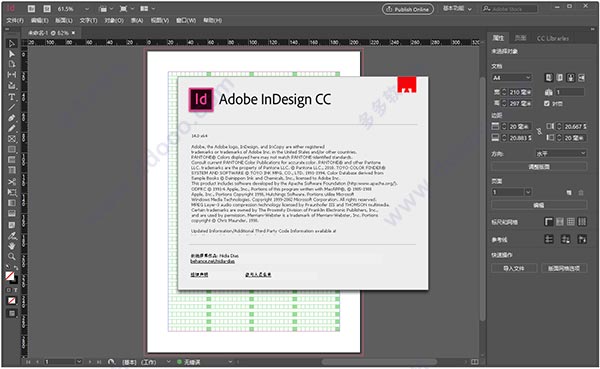Toggle the baseline grid icon
Image resolution: width=600 pixels, height=369 pixels.
click(560, 222)
